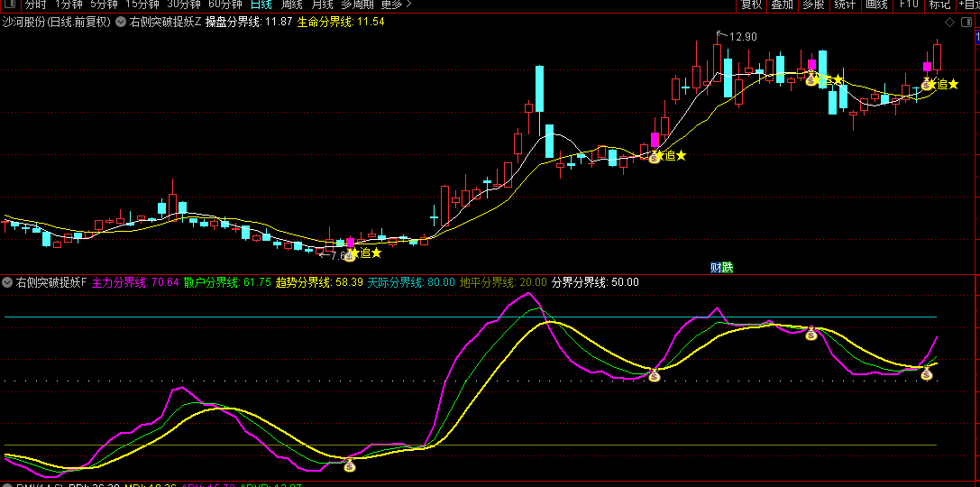Click the 复权 button
This screenshot has width=980, height=487.
[751, 5]
